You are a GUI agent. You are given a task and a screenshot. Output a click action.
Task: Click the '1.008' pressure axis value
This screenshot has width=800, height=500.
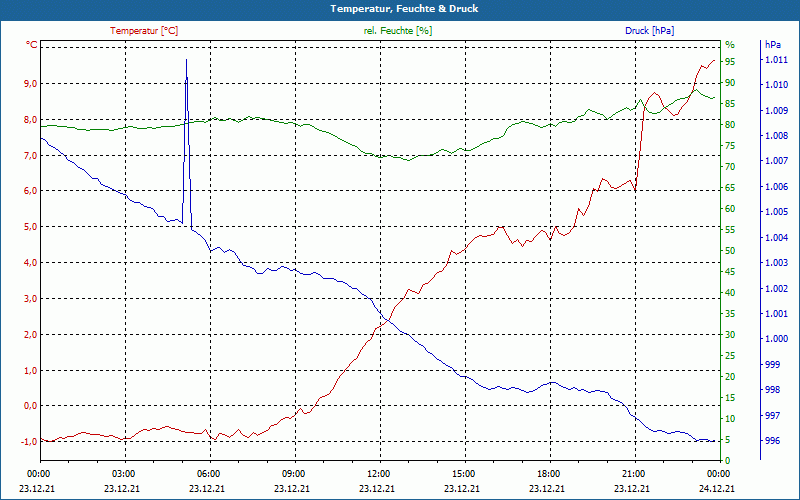777,136
